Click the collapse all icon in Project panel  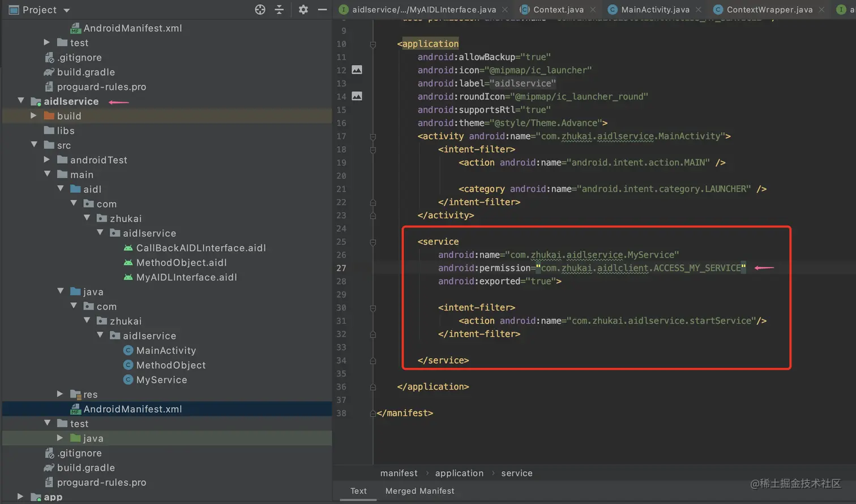279,10
